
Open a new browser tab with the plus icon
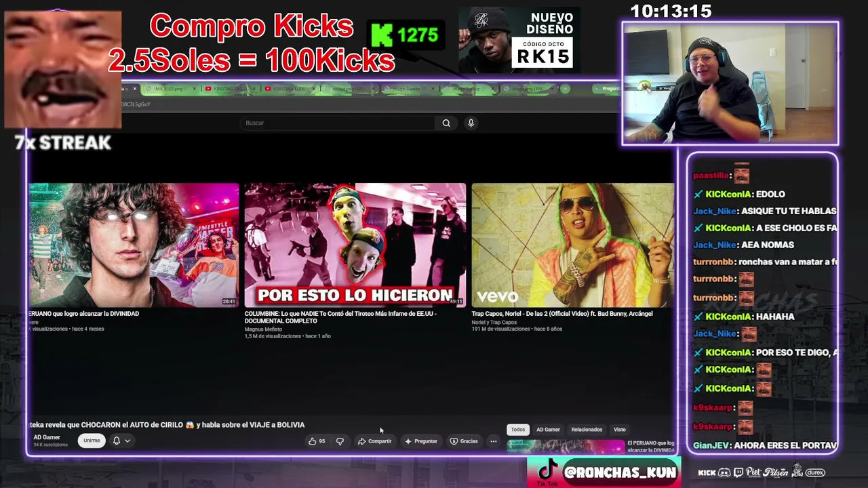[x=565, y=89]
